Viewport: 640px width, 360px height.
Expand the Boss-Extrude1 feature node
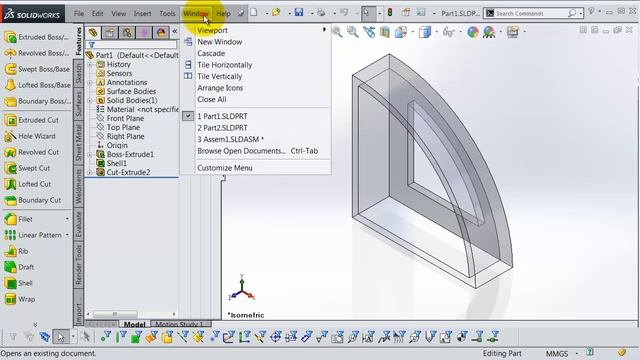tap(90, 155)
